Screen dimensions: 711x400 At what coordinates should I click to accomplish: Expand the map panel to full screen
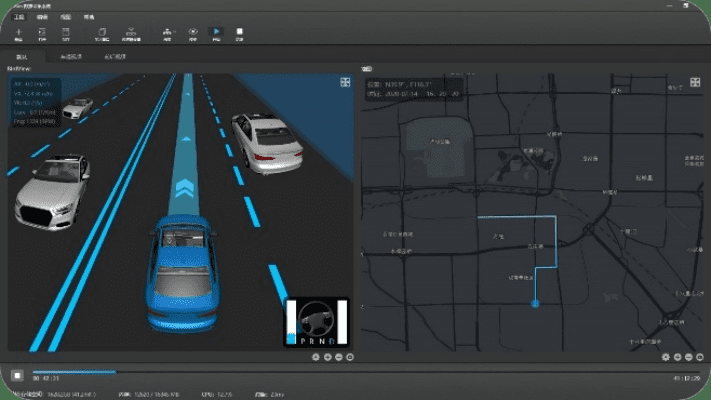694,82
